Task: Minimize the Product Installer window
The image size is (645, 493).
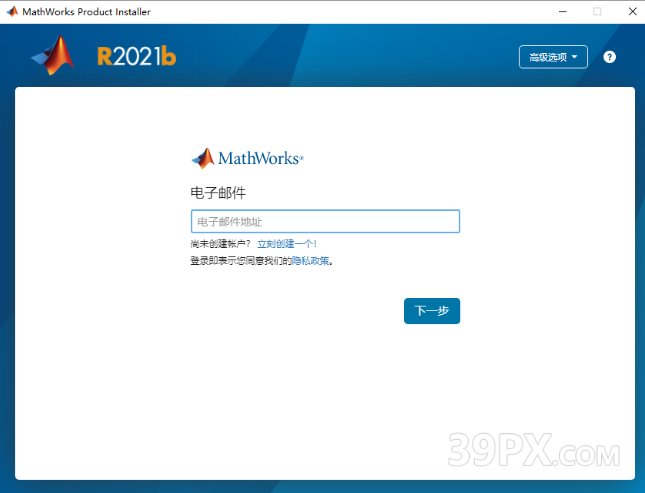Action: [563, 12]
